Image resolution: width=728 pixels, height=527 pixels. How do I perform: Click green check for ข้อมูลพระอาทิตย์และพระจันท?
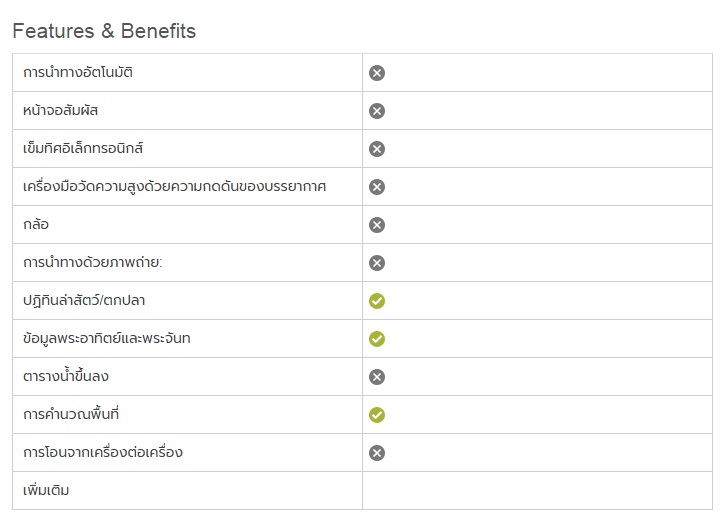377,339
